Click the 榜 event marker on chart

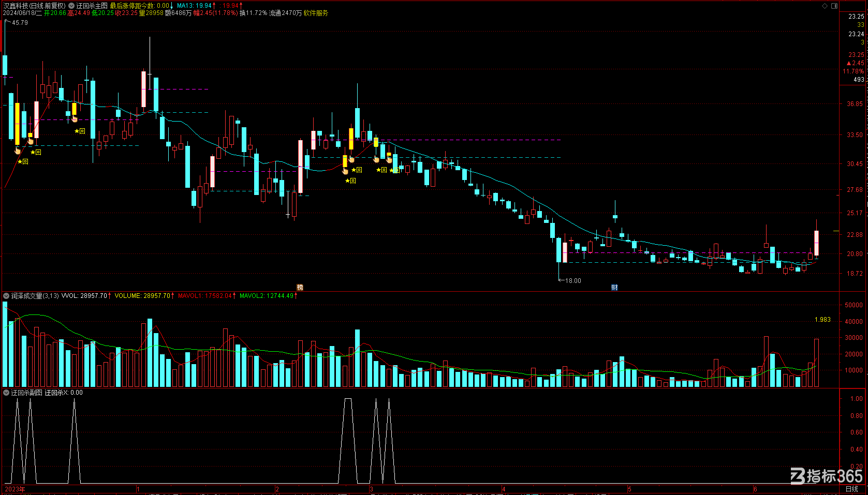[300, 287]
